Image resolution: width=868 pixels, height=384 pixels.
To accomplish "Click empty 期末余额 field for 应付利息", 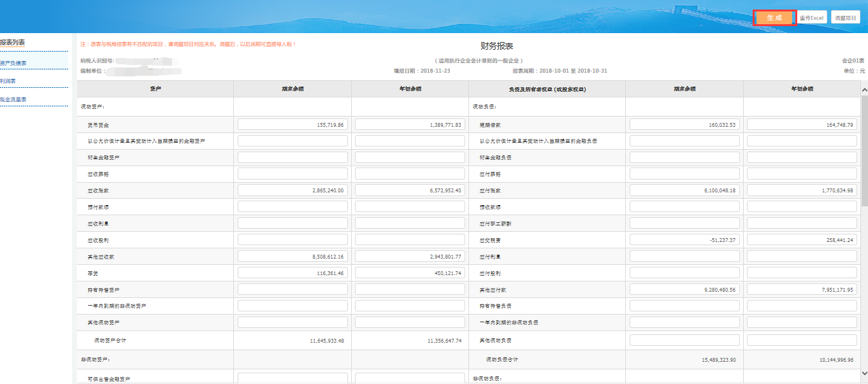I will tap(684, 257).
